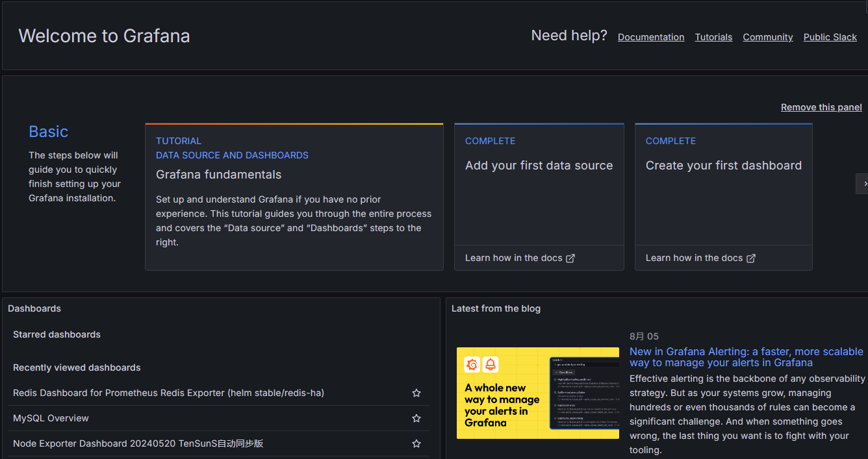Click the Latest from the blog panel title
The image size is (868, 459).
click(496, 308)
